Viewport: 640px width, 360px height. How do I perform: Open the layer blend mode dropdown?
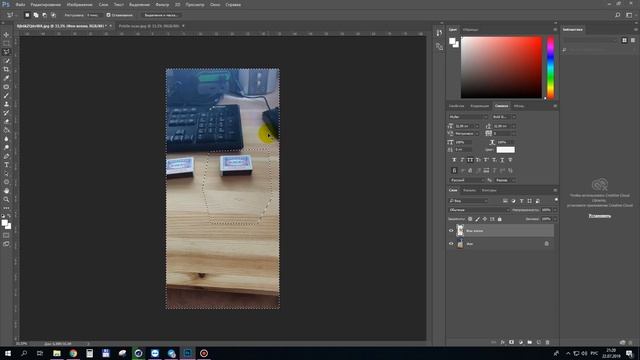(x=479, y=210)
